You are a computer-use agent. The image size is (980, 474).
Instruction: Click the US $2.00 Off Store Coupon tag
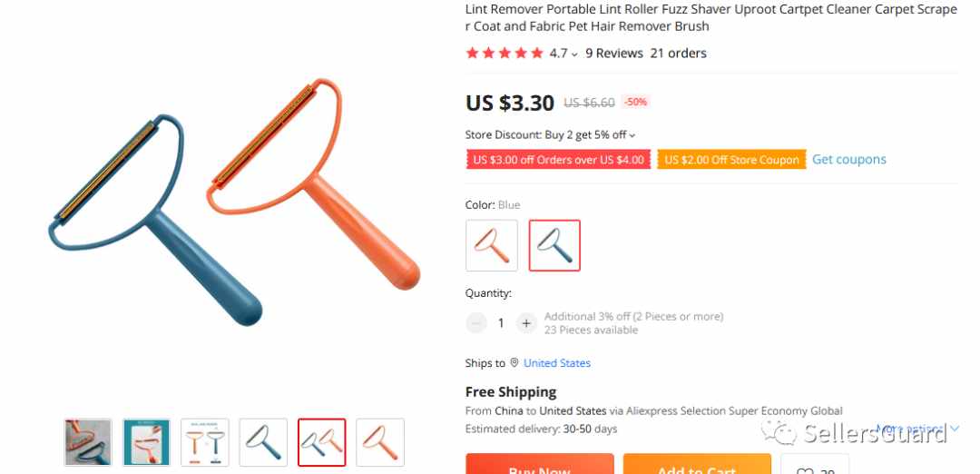[x=731, y=160]
